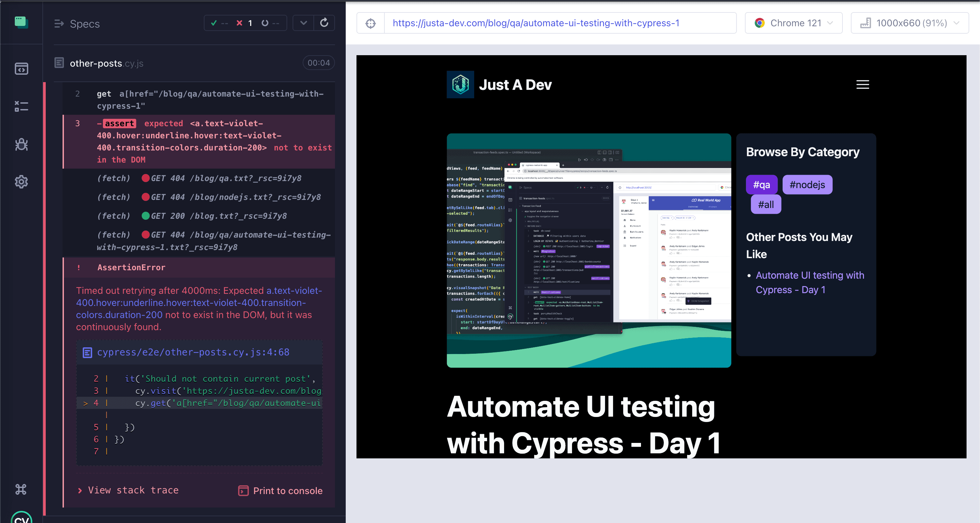This screenshot has width=980, height=523.
Task: Click the Just A Dev site title
Action: [x=515, y=84]
